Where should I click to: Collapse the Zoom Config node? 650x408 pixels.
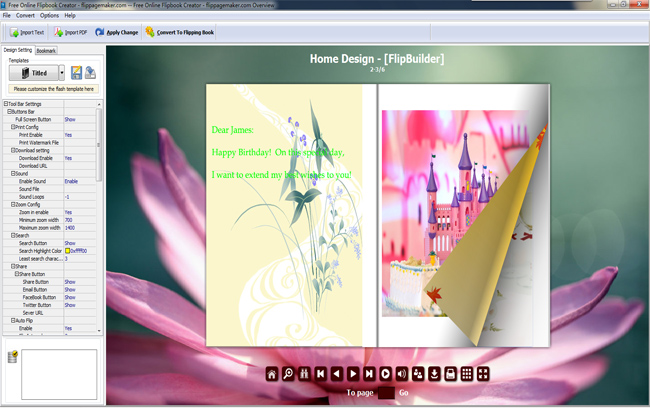[13, 204]
